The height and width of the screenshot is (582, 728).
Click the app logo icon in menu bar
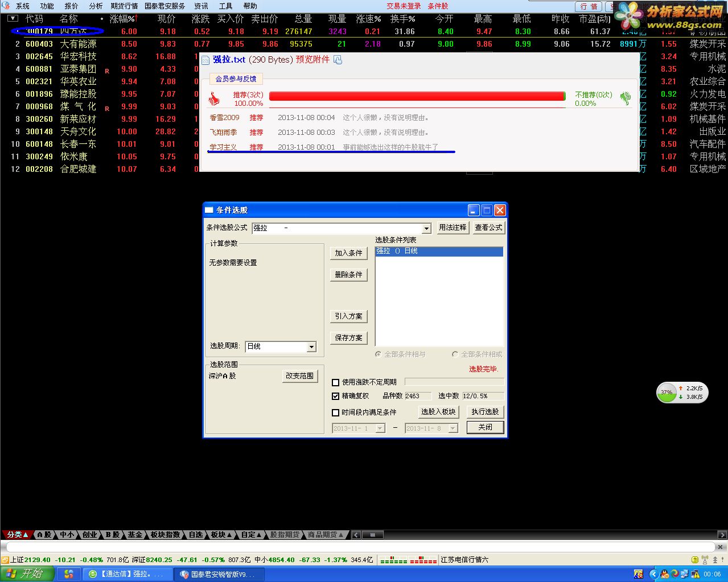(x=6, y=6)
